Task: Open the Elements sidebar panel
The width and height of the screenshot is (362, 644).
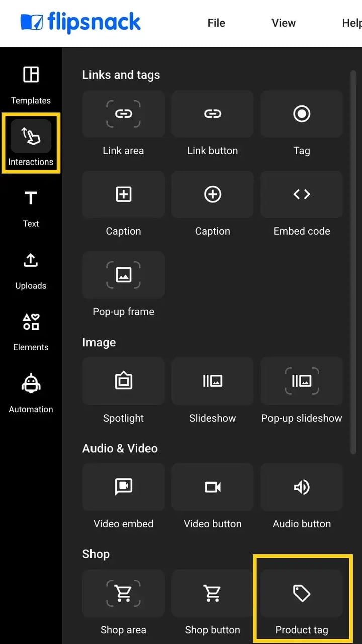Action: pos(31,332)
